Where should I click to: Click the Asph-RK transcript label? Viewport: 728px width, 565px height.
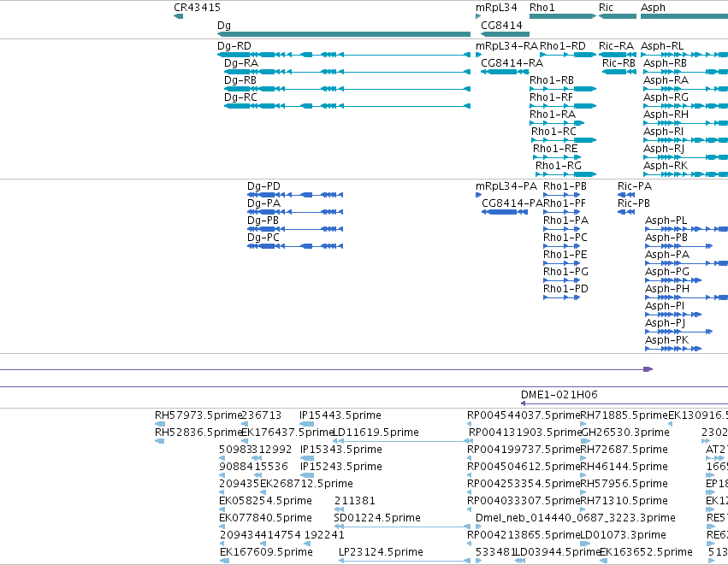pos(666,166)
